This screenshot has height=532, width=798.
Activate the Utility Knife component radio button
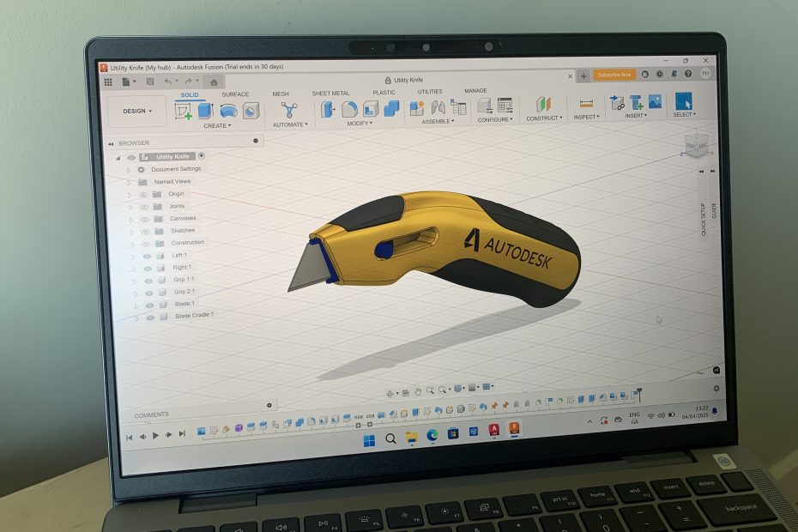pyautogui.click(x=202, y=156)
